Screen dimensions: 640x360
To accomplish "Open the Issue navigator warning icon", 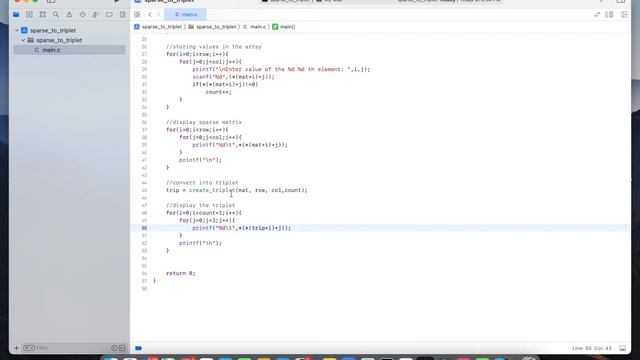I will (x=69, y=15).
